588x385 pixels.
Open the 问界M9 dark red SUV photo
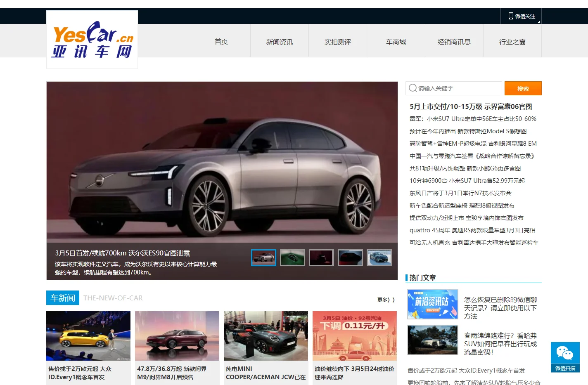click(177, 336)
